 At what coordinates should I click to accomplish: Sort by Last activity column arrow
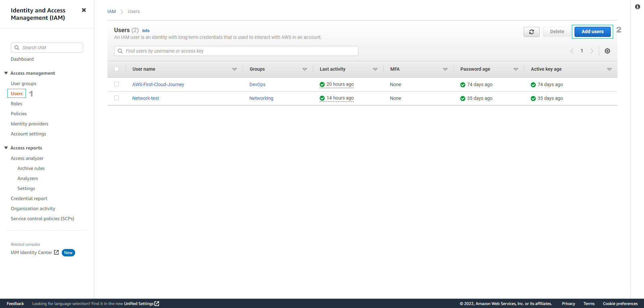click(x=375, y=69)
